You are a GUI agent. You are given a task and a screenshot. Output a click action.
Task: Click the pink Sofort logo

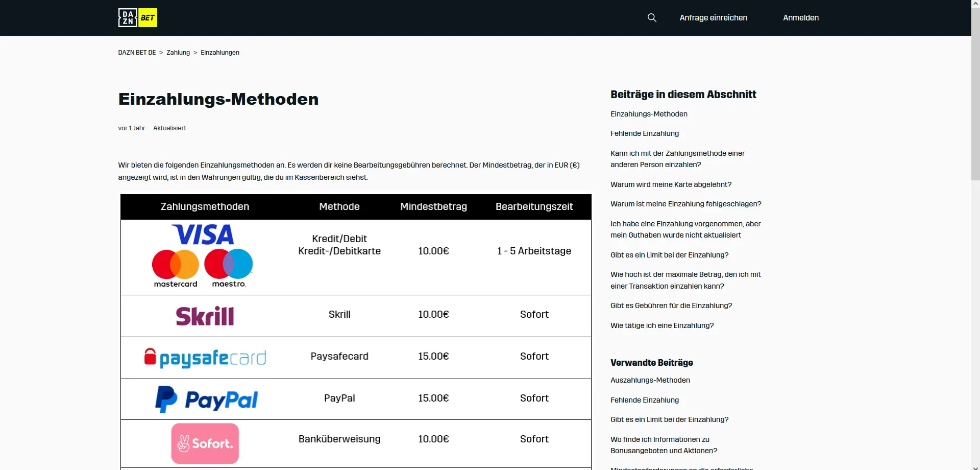pos(205,443)
